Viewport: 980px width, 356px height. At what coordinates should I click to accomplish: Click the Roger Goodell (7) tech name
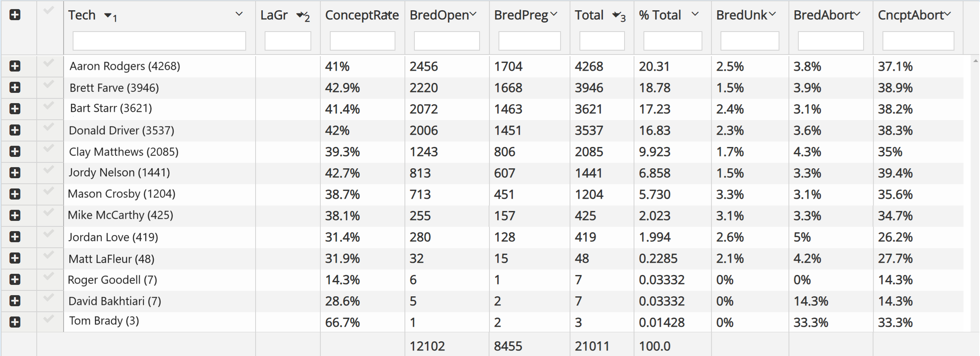pyautogui.click(x=113, y=280)
